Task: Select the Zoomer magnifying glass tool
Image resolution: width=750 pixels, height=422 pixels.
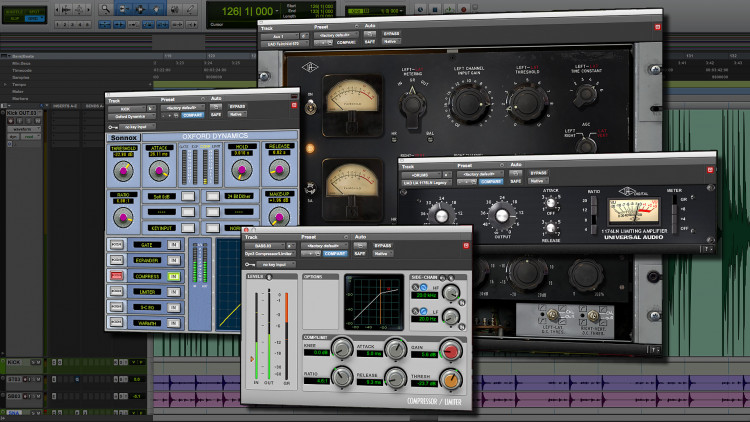Action: click(105, 9)
